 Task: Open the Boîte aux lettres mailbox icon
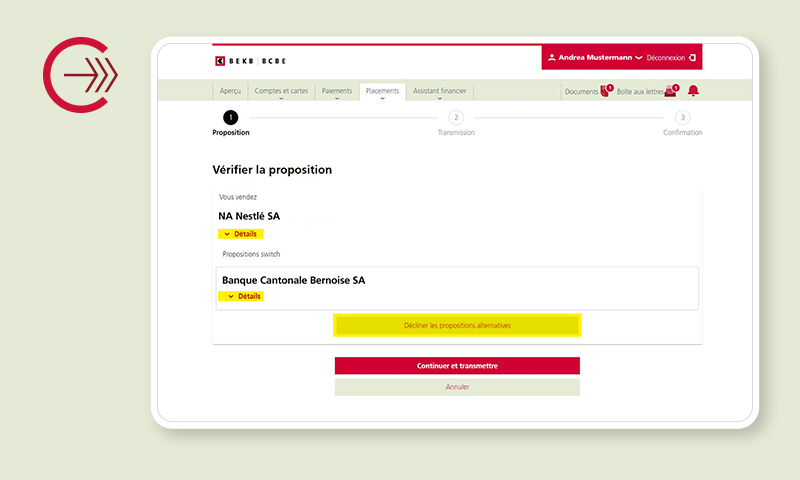[671, 91]
